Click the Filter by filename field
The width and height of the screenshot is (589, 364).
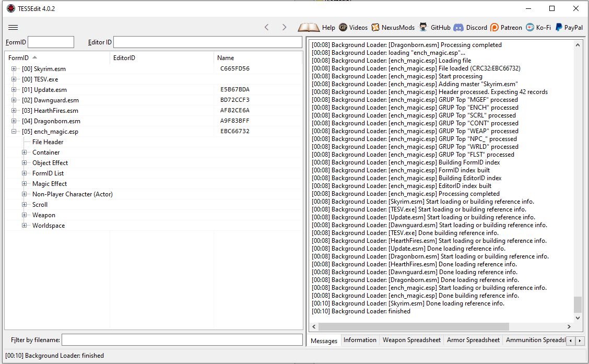[182, 340]
